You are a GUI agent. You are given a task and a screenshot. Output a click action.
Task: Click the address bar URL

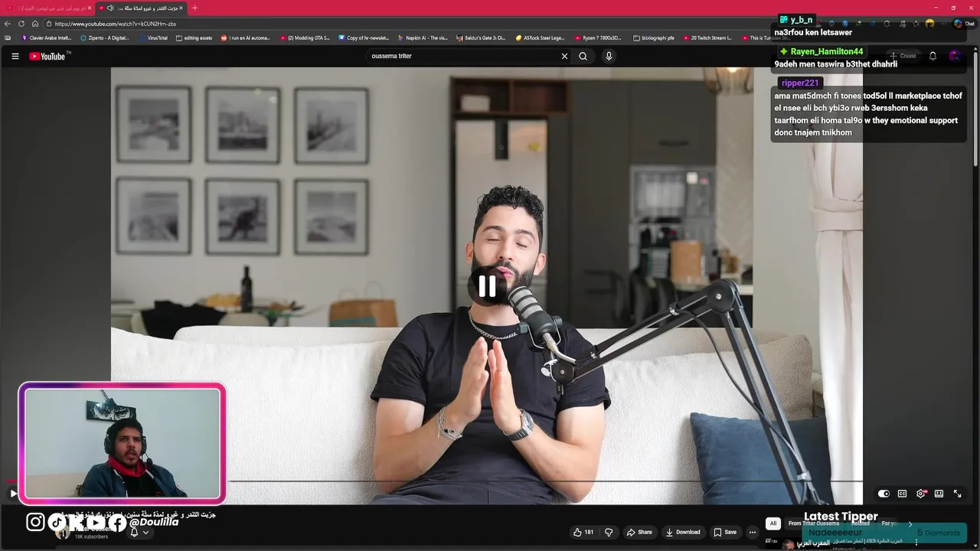point(115,24)
